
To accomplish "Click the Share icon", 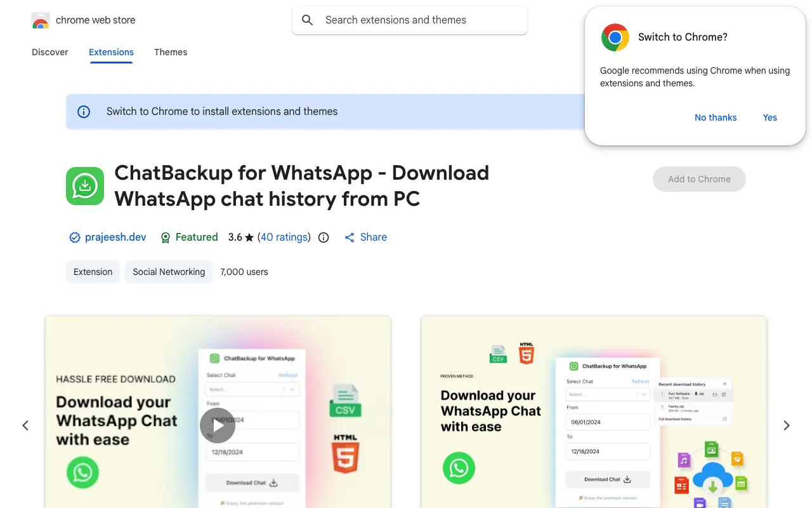I will pos(350,237).
